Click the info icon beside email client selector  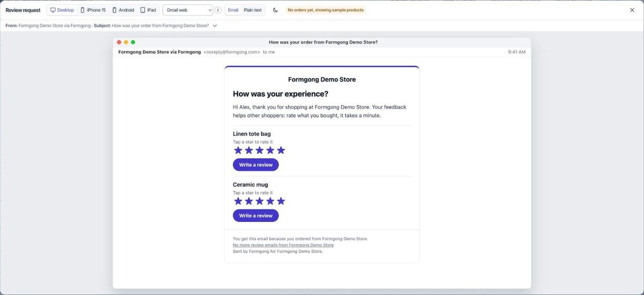click(x=218, y=10)
